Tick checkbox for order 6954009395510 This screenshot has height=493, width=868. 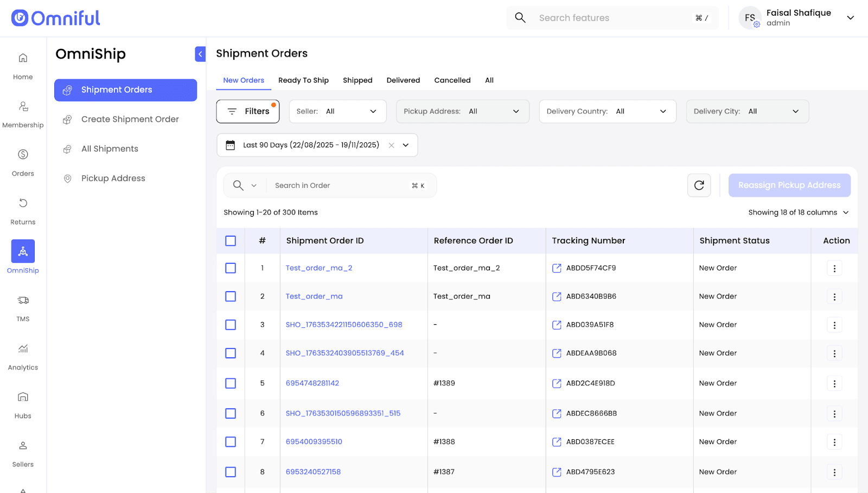point(231,442)
